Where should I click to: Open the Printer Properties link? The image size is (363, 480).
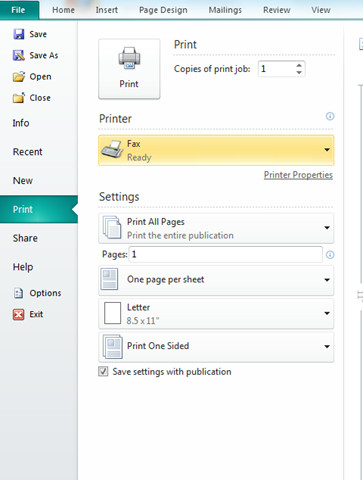pyautogui.click(x=298, y=175)
